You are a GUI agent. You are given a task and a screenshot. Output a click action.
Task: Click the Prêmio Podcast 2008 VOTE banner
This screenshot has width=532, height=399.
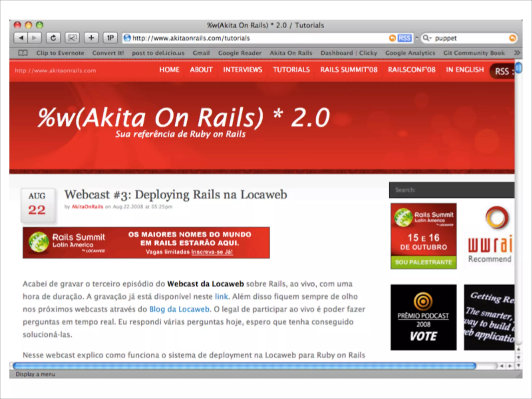coord(423,317)
